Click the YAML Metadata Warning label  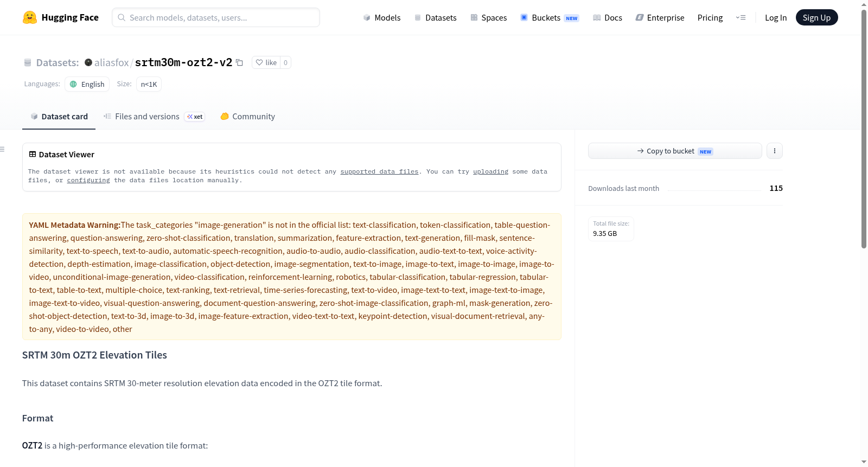pyautogui.click(x=74, y=225)
